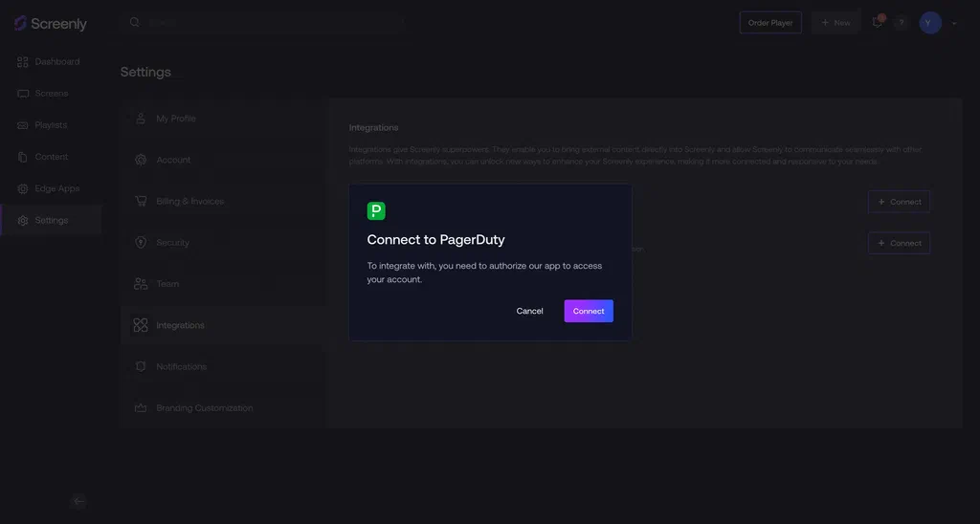Click the Integrations icon
Screen dimensions: 980x524
click(141, 325)
